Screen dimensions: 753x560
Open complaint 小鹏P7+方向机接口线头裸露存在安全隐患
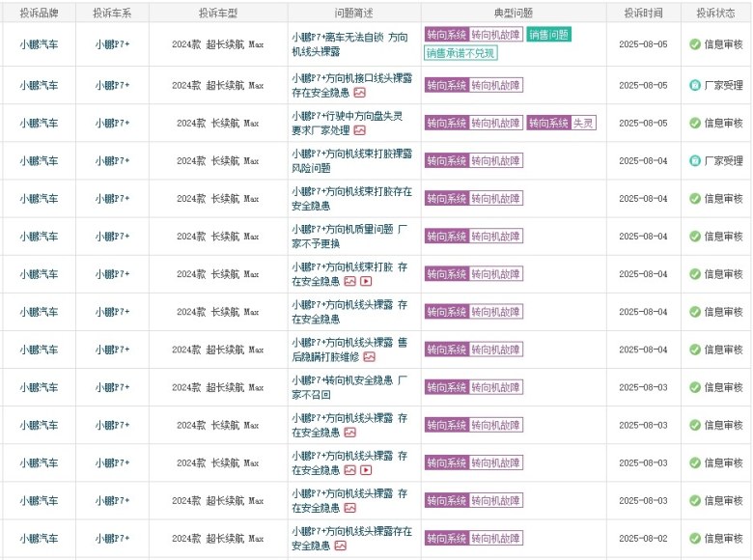pos(352,85)
